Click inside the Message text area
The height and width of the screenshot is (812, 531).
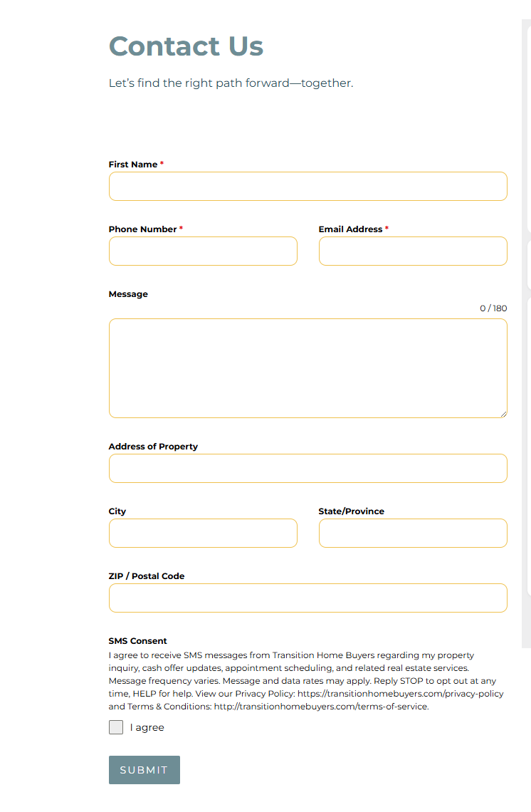tap(308, 368)
